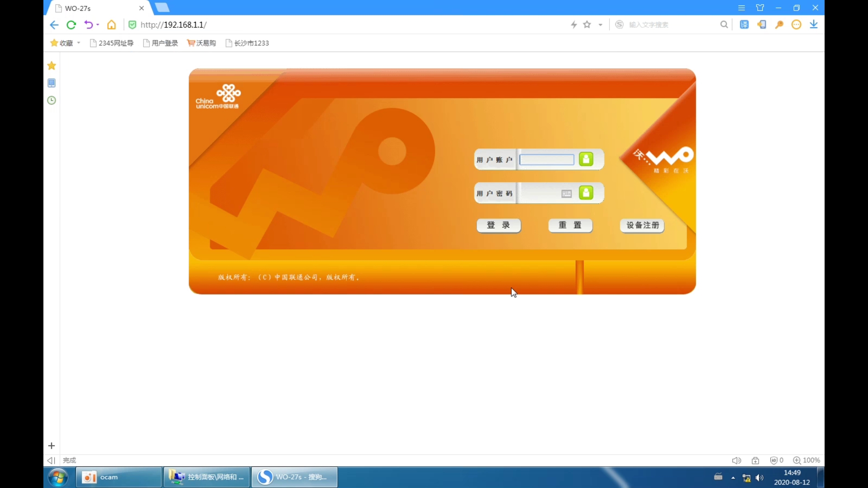
Task: Open the dropdown next to the undo arrow
Action: coord(98,25)
